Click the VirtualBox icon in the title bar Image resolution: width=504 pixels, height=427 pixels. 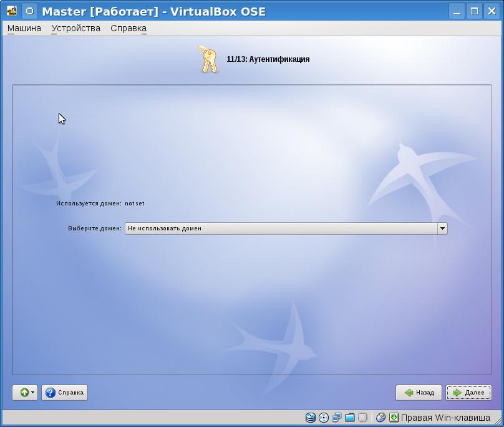(x=11, y=11)
